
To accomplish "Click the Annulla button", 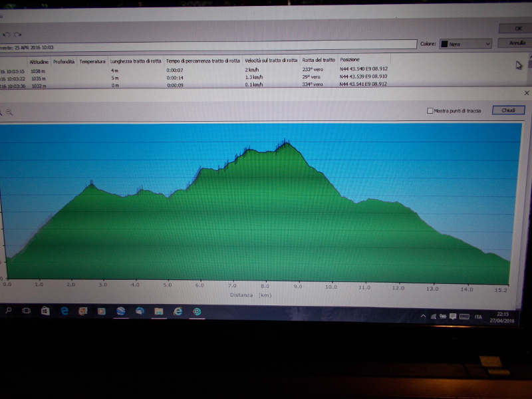I will coord(517,43).
